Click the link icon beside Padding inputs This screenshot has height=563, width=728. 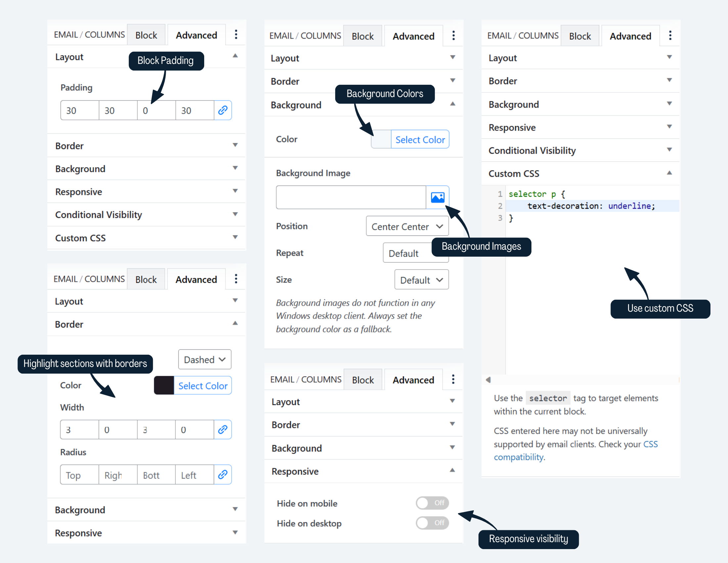[223, 110]
